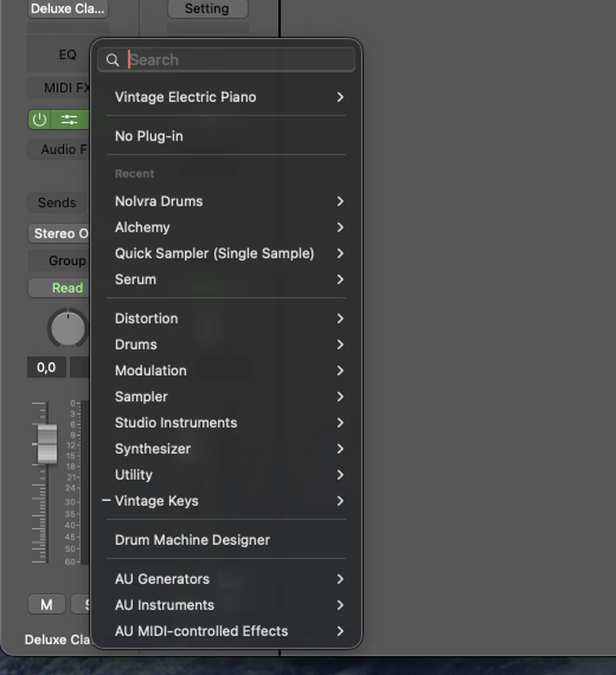Open the Stereo Out output slot
The image size is (616, 675).
(59, 233)
